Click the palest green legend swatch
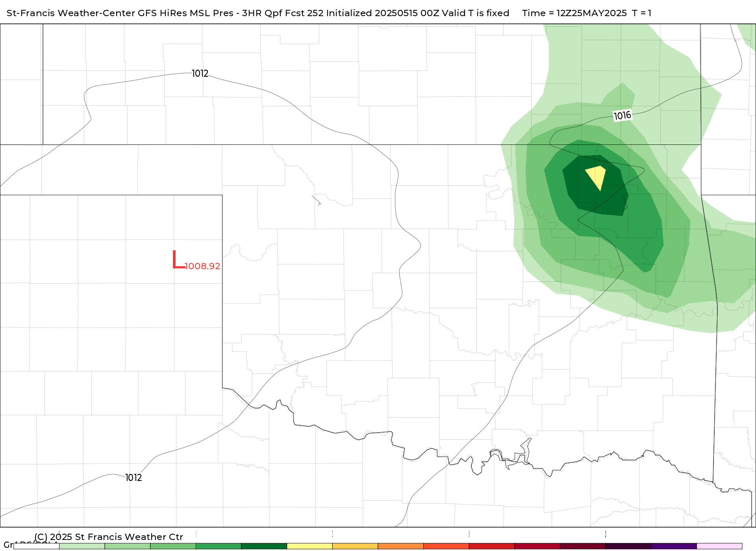 82,546
